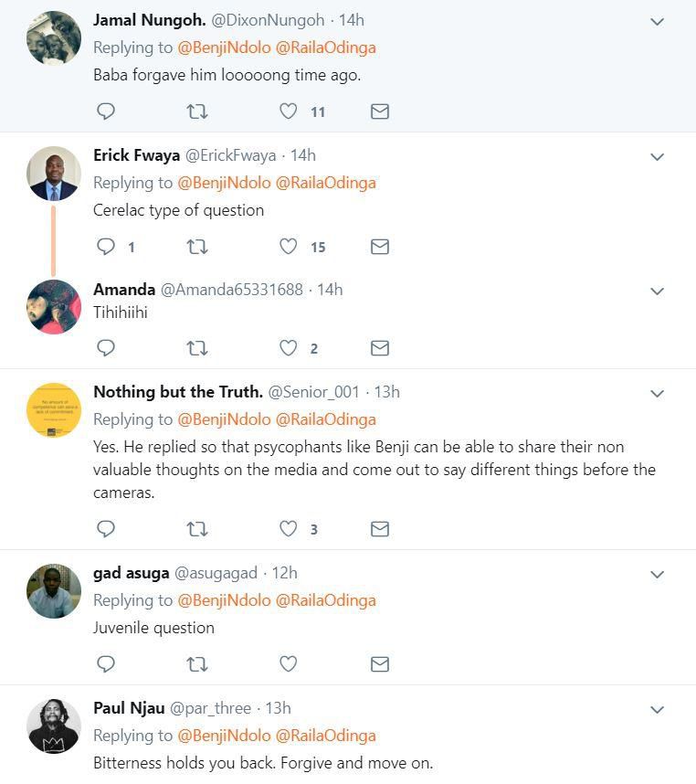
Task: Click Erick Fwaya's display name
Action: [137, 154]
